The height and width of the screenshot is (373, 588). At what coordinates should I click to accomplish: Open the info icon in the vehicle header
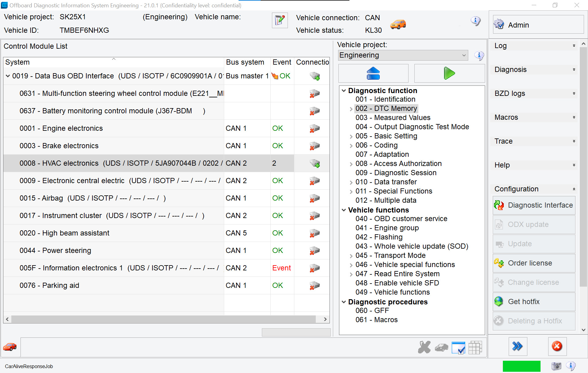475,21
